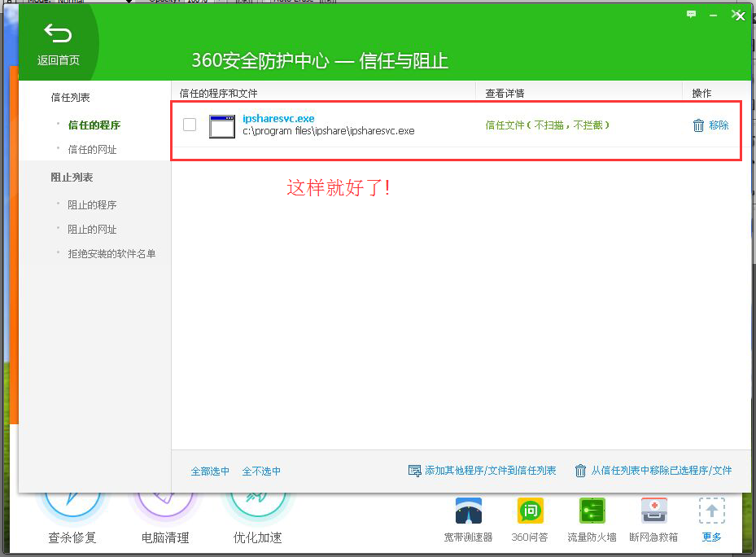
Task: Click the 电脑清理 circular icon
Action: tap(165, 505)
